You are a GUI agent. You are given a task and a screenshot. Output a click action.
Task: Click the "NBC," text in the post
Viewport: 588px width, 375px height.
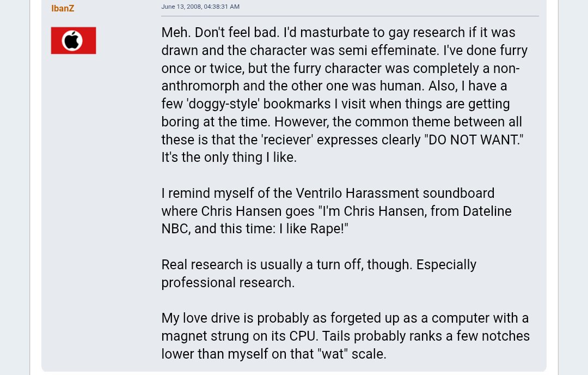(177, 229)
